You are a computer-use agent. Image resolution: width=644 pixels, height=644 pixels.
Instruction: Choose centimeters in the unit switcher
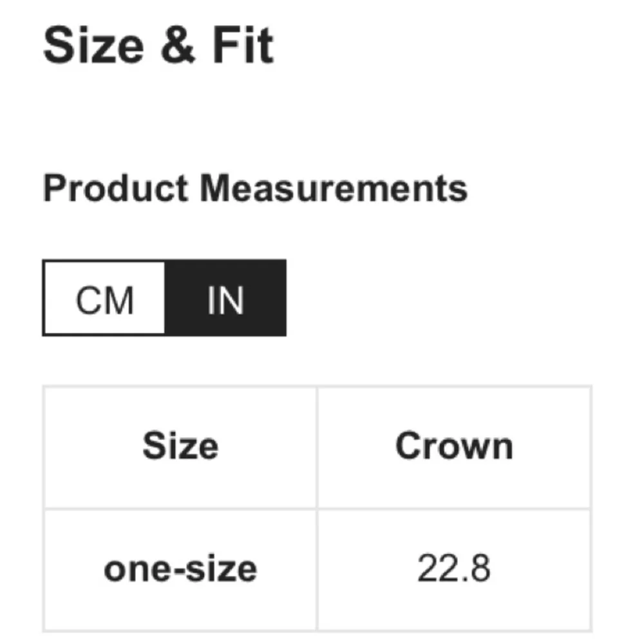tap(104, 298)
